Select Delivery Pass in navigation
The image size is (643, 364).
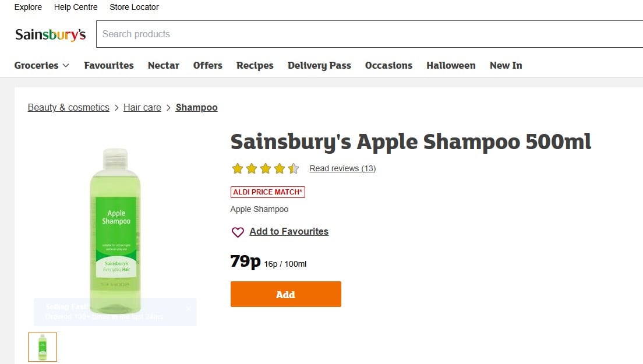[x=319, y=65]
